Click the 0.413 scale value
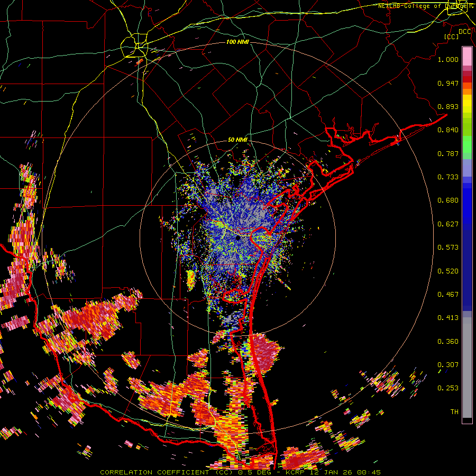 coord(448,318)
